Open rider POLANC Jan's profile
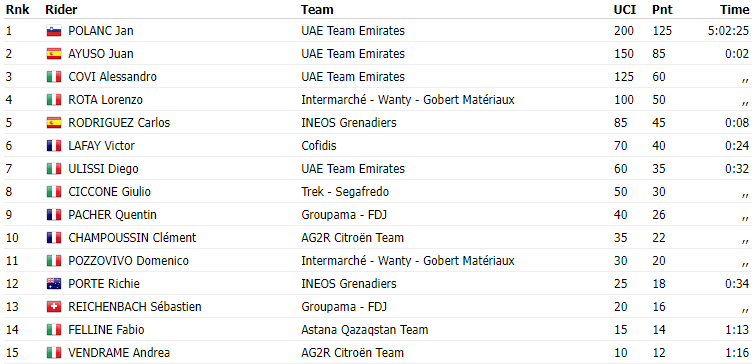The width and height of the screenshot is (756, 364). [101, 31]
